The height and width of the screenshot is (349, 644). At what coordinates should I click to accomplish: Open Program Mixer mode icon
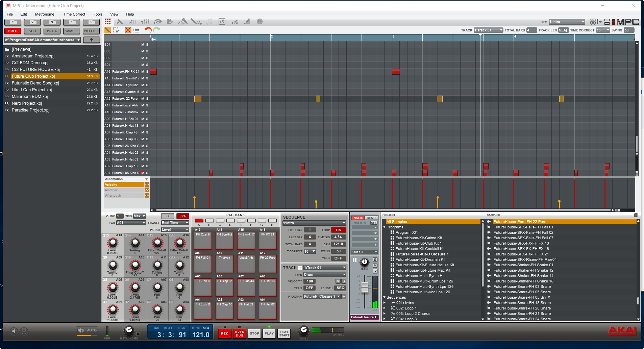132,22
